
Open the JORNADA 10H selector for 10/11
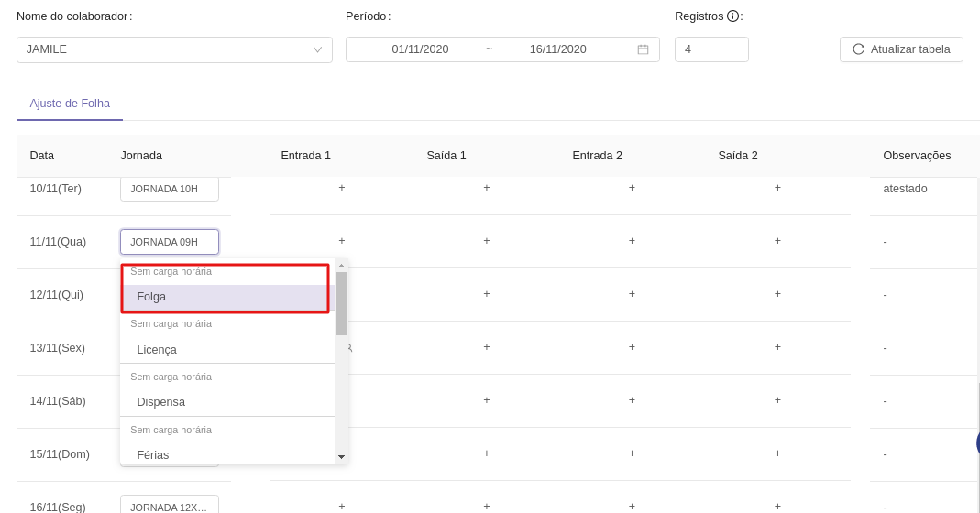pos(170,189)
